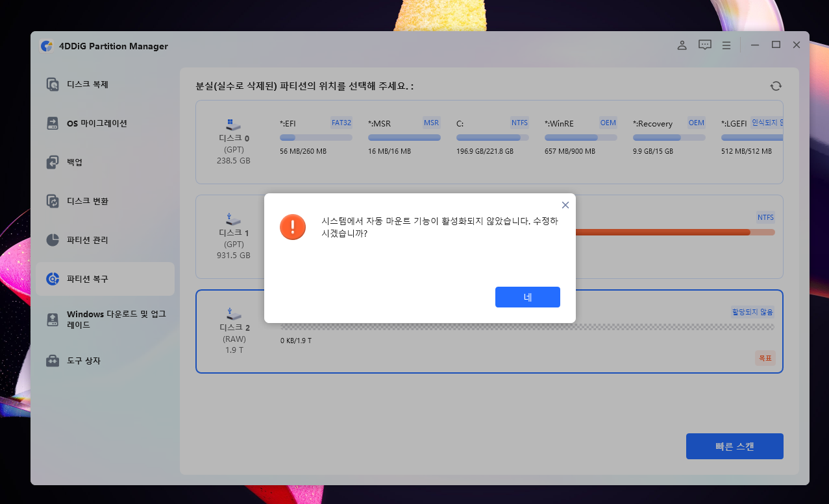Image resolution: width=829 pixels, height=504 pixels.
Task: Click the disk clone sidebar icon
Action: [53, 84]
